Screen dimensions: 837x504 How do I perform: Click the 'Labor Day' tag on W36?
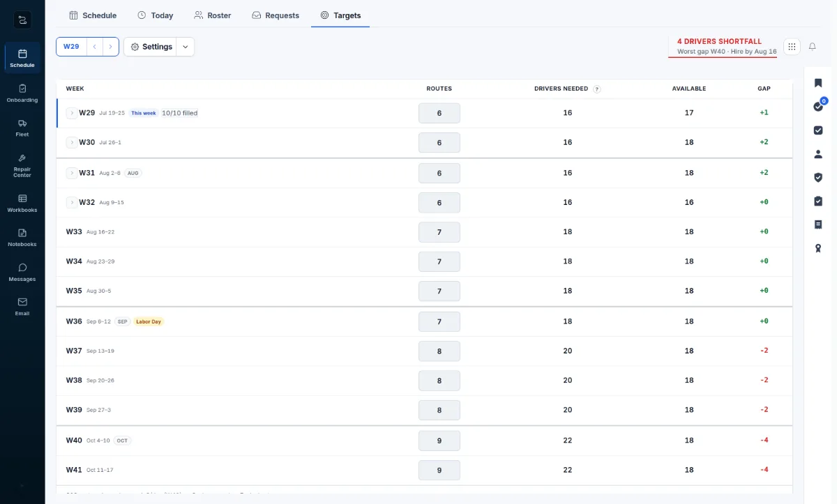[149, 322]
